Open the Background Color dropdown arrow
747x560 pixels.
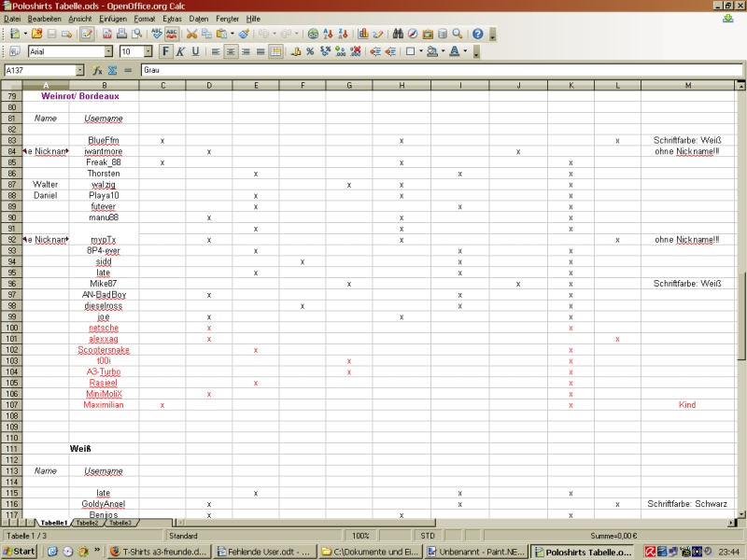(443, 51)
